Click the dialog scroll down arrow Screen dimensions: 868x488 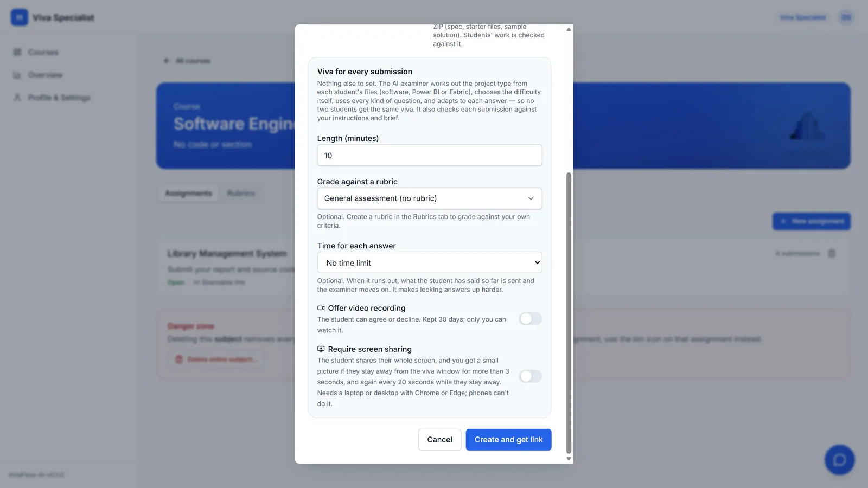(x=569, y=459)
